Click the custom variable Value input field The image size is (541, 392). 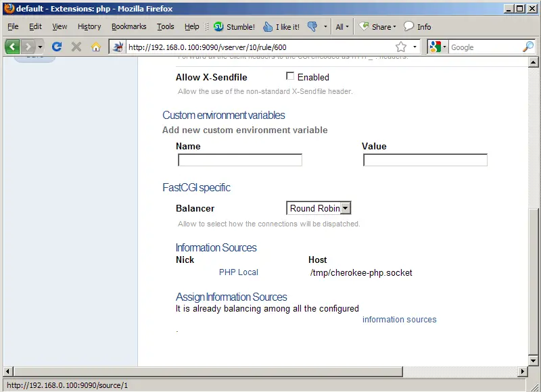425,160
